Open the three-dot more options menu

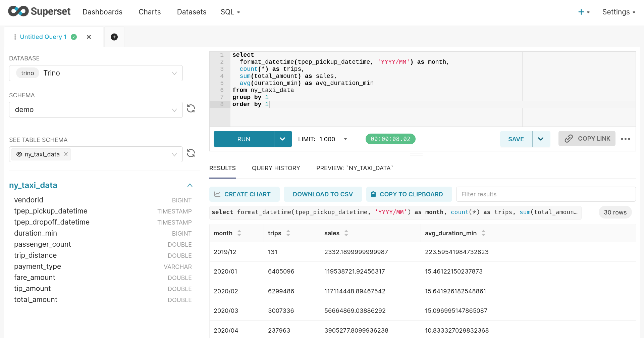pos(625,139)
